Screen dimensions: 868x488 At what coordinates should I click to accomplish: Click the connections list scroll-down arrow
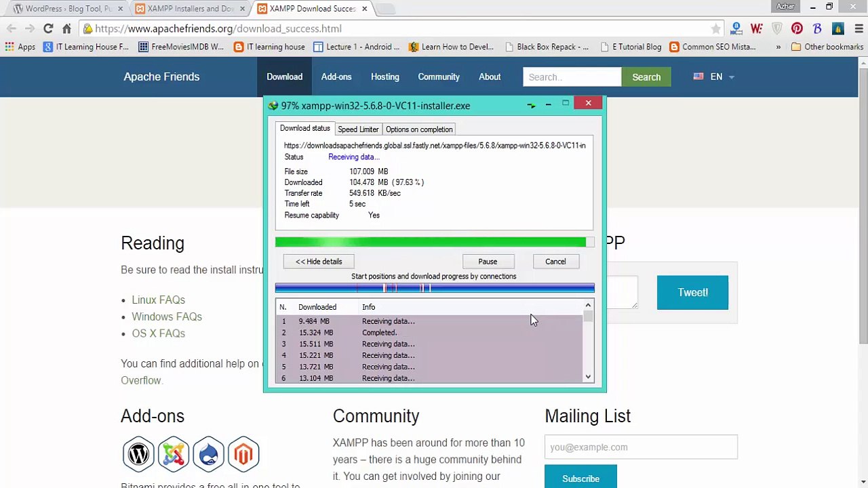[x=588, y=377]
